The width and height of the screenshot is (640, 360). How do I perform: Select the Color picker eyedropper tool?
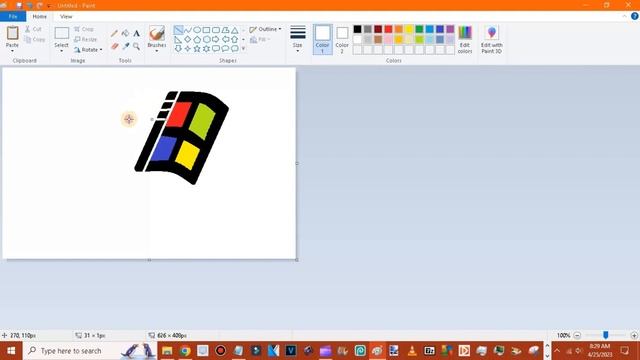click(x=125, y=46)
